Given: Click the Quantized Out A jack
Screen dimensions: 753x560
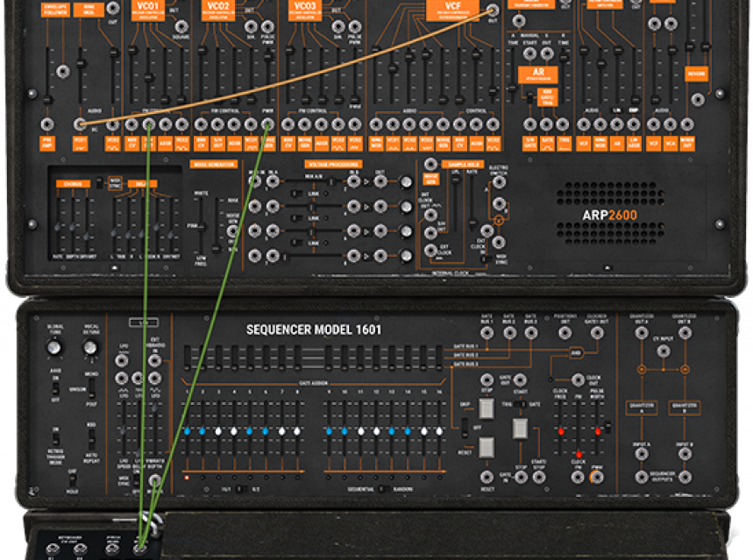Looking at the screenshot, I should 642,333.
